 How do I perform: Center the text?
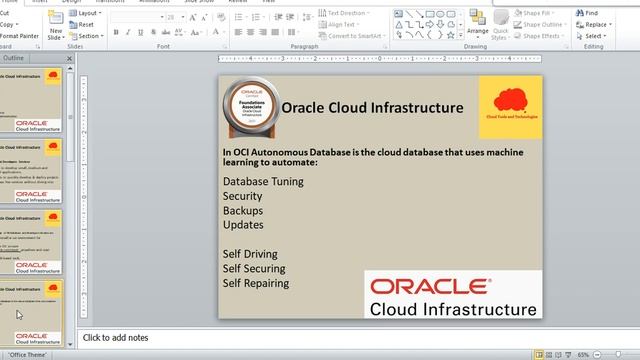pos(251,32)
